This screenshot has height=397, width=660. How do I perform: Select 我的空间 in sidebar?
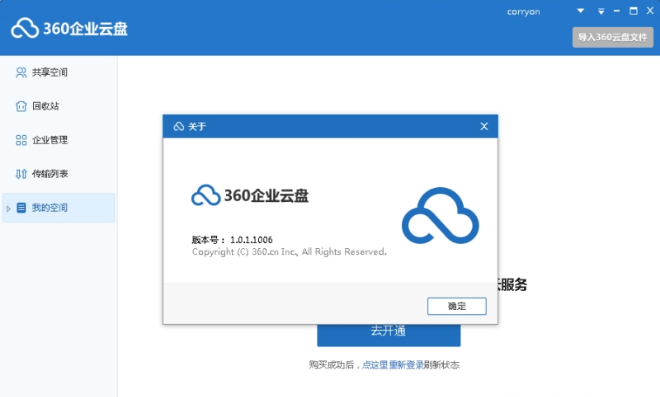click(59, 208)
